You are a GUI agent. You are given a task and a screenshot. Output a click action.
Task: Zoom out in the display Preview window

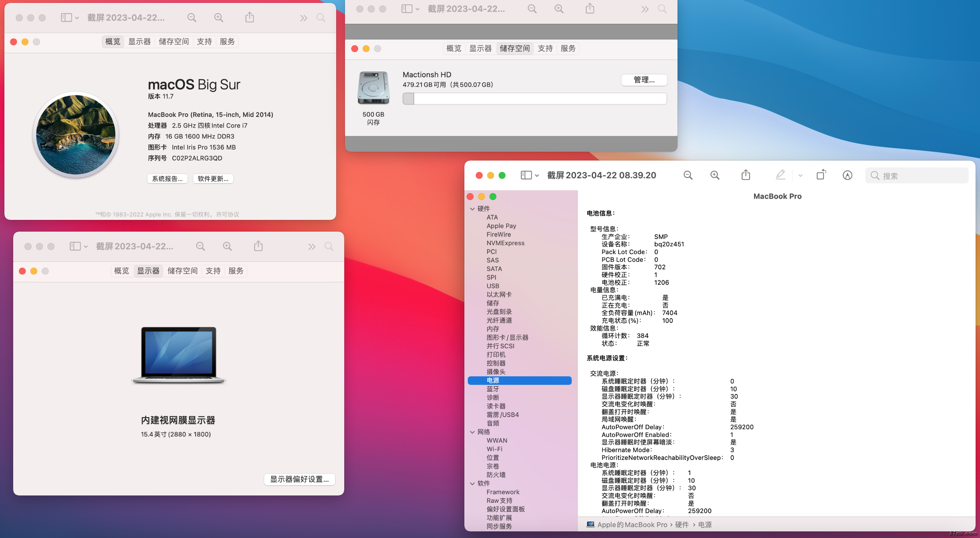coord(200,246)
